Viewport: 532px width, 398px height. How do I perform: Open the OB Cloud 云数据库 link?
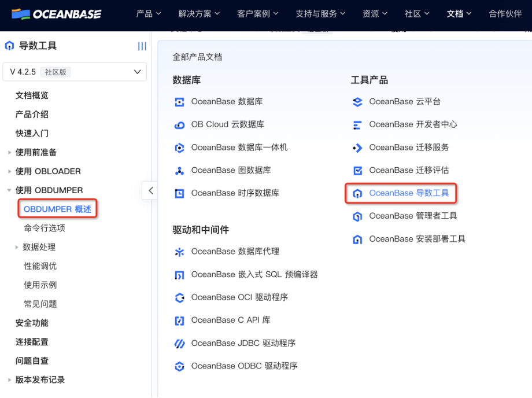click(228, 125)
